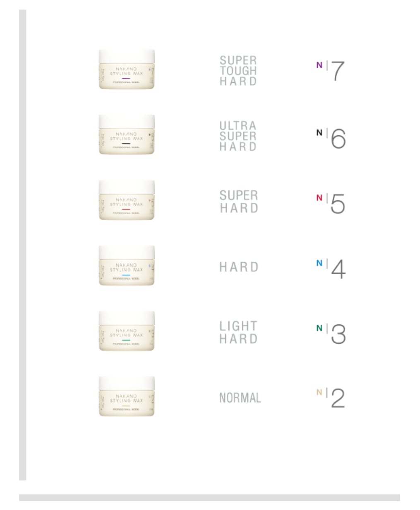420x510 pixels.
Task: Click the vertical gray bar on left
Action: (x=23, y=244)
